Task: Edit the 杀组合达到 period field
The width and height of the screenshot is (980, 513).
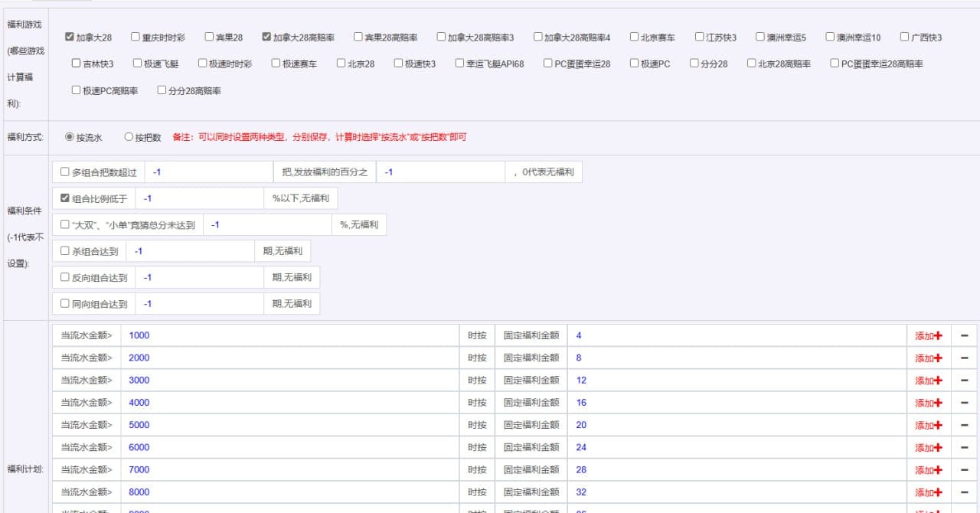Action: coord(191,251)
